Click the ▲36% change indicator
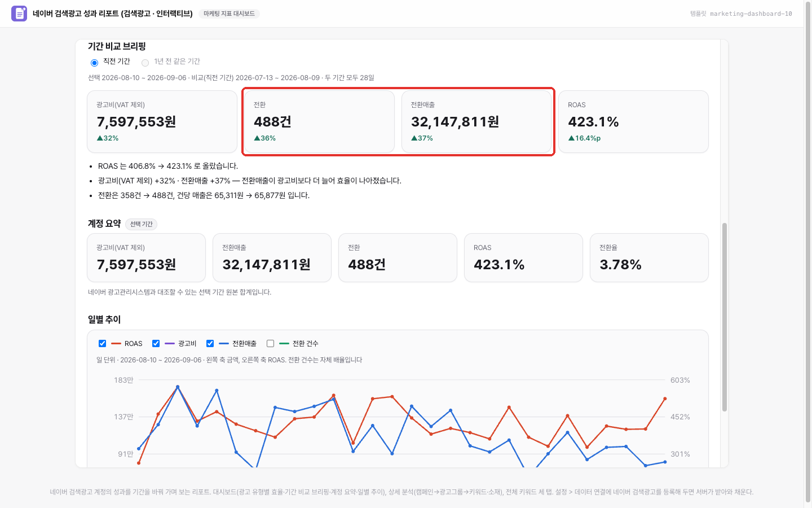 pyautogui.click(x=265, y=138)
